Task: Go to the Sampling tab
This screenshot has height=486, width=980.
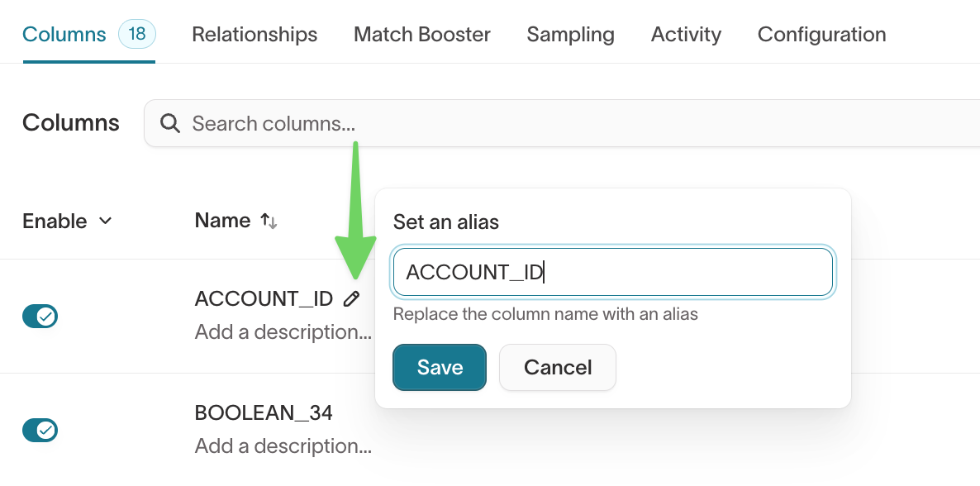Action: [x=570, y=35]
